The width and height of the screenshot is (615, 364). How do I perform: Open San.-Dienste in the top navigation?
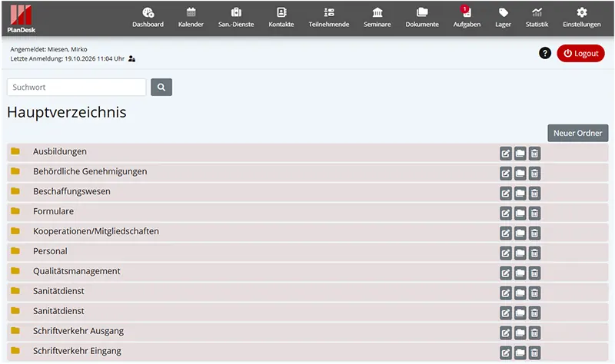(236, 18)
